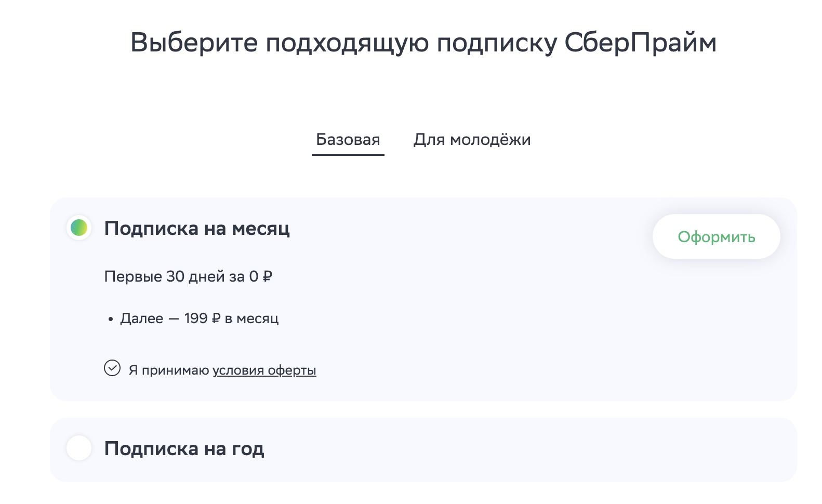822x504 pixels.
Task: Switch to the Базовая tab
Action: (x=348, y=139)
